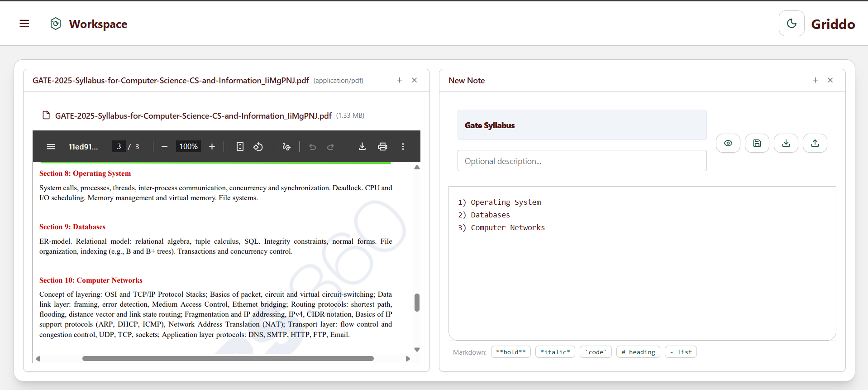Add a panel beside New Note
The height and width of the screenshot is (390, 868).
[x=816, y=80]
